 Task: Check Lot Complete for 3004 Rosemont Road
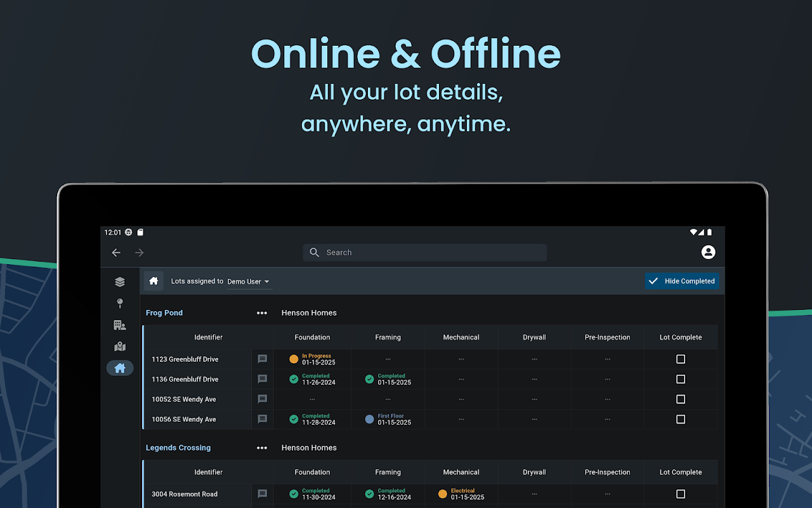click(x=681, y=493)
